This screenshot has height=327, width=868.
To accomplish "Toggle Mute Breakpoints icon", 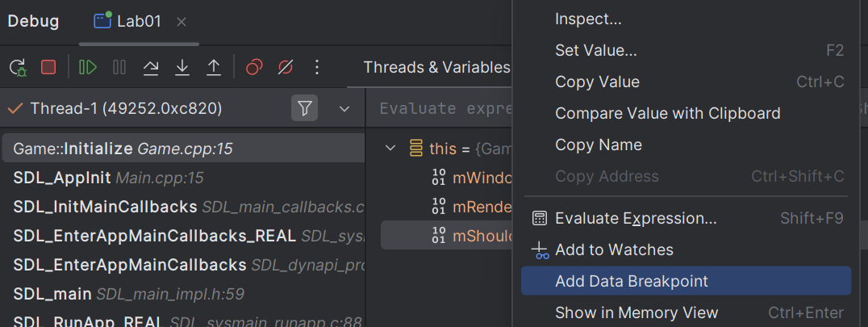I will click(x=285, y=68).
